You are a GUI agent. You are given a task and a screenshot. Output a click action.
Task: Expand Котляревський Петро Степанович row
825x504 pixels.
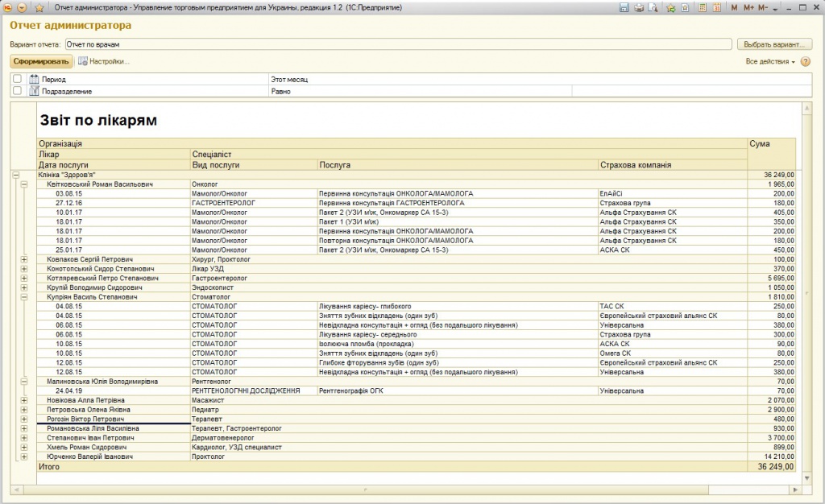coord(23,279)
